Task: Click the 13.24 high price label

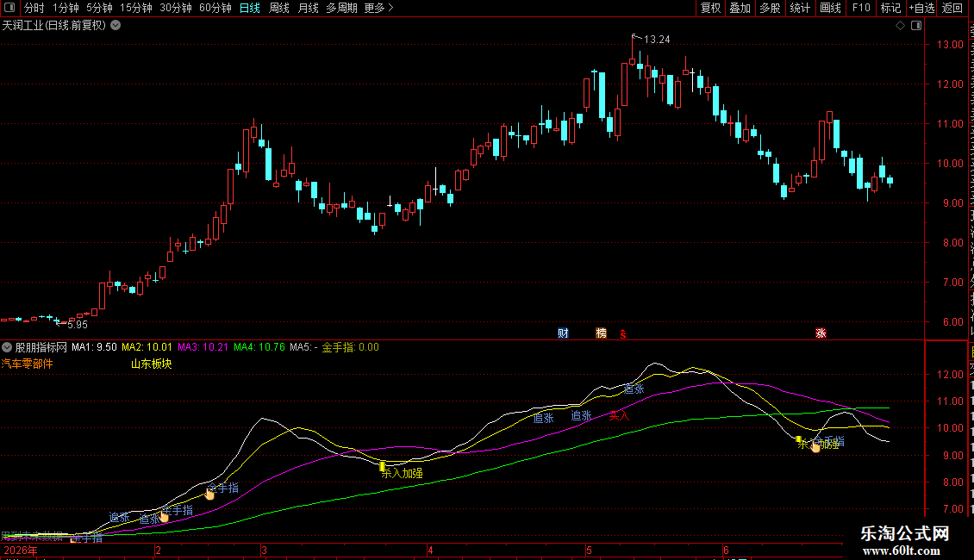Action: coord(657,40)
